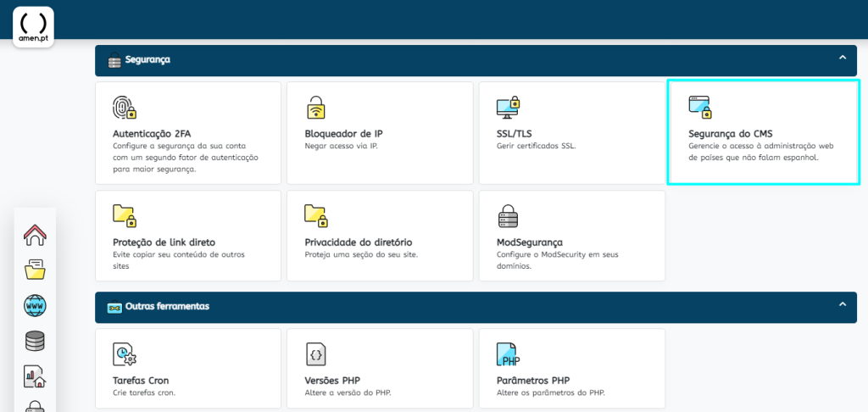Open SSL/TLS title link

pyautogui.click(x=515, y=133)
